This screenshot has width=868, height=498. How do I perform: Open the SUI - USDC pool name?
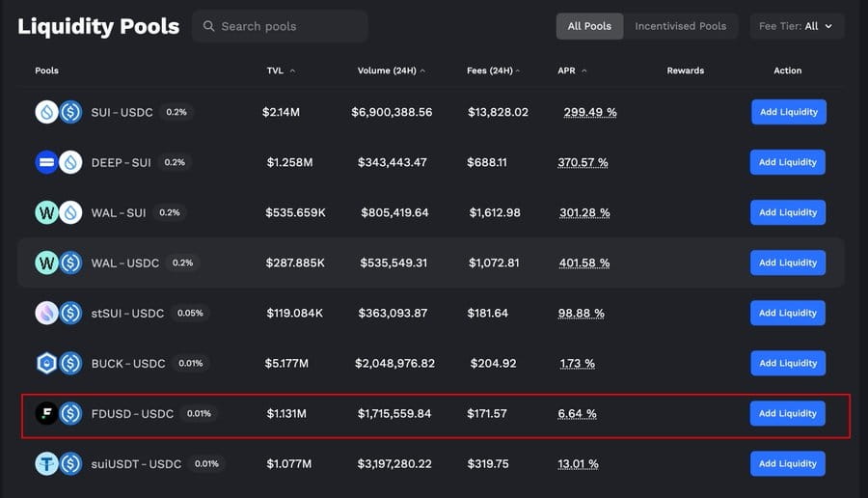coord(122,113)
